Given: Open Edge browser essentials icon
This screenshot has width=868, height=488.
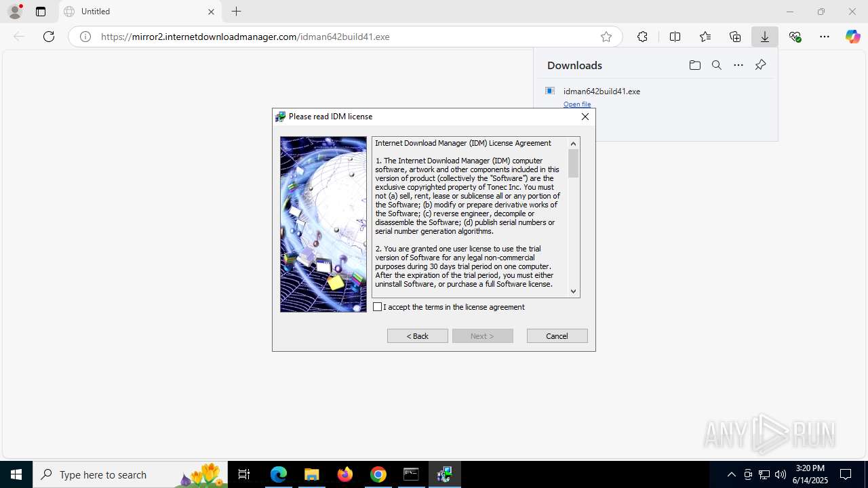Looking at the screenshot, I should (x=795, y=37).
